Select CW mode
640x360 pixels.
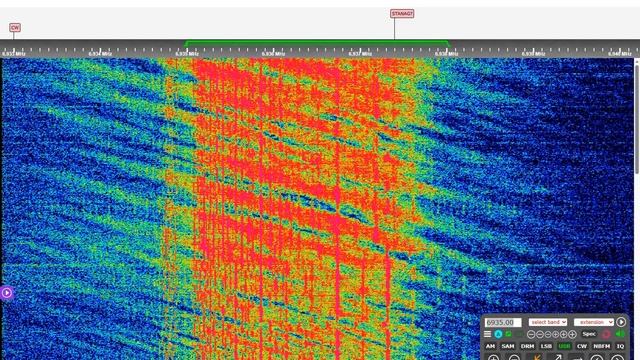pyautogui.click(x=582, y=346)
